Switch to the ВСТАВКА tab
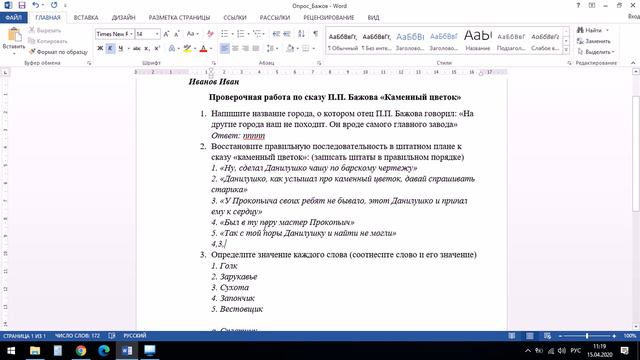The width and height of the screenshot is (640, 360). point(86,18)
